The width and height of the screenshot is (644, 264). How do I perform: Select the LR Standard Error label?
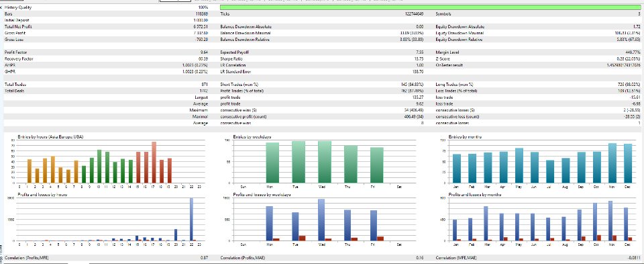pos(235,72)
